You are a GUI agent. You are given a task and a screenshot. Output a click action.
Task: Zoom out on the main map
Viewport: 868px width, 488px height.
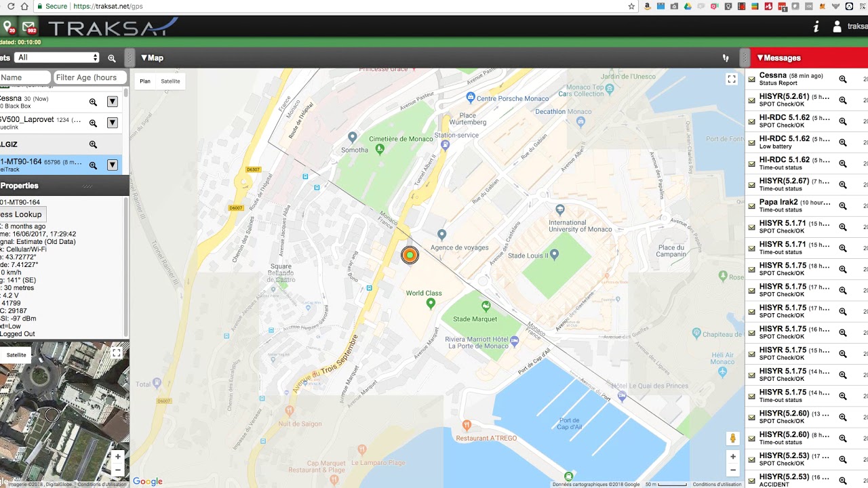click(732, 470)
